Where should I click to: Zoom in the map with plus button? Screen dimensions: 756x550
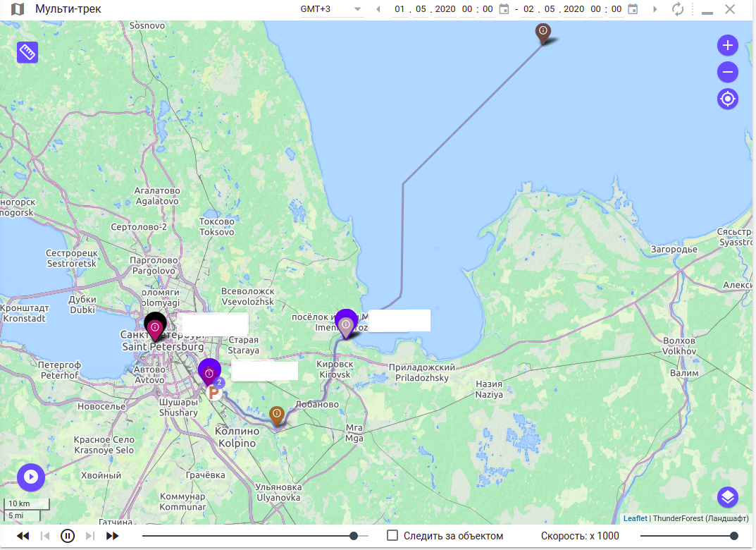(x=727, y=46)
